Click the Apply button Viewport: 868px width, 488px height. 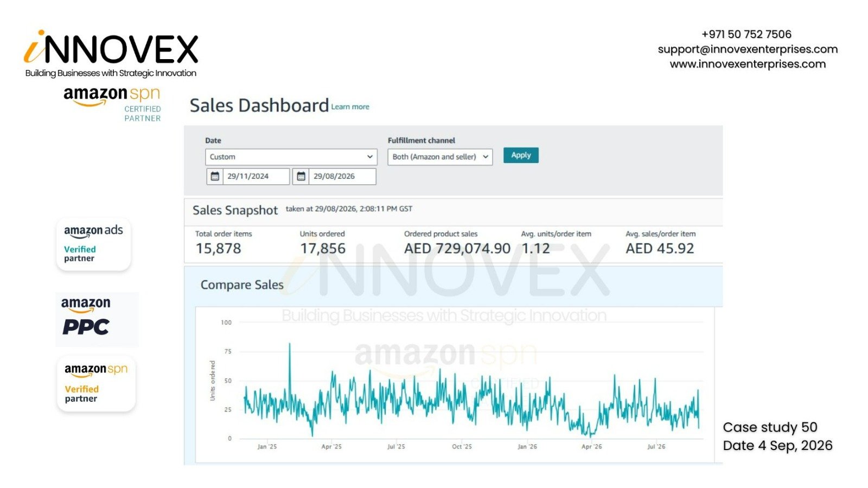point(521,155)
